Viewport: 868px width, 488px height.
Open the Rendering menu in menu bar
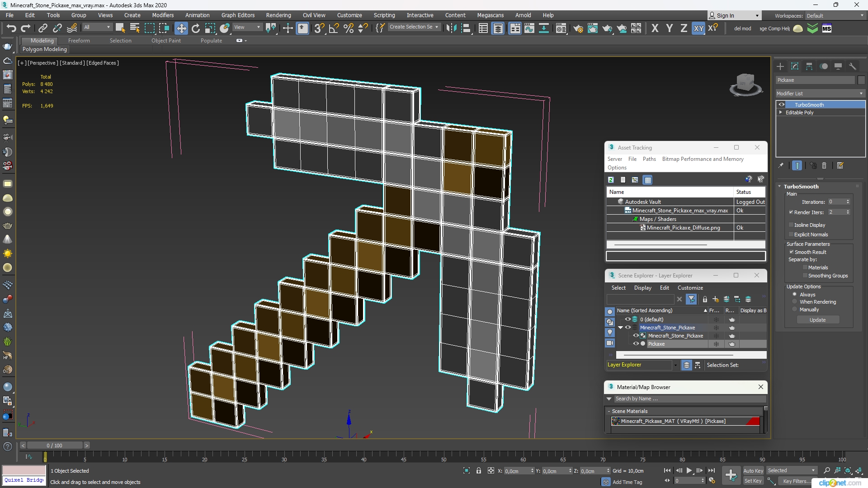point(278,14)
